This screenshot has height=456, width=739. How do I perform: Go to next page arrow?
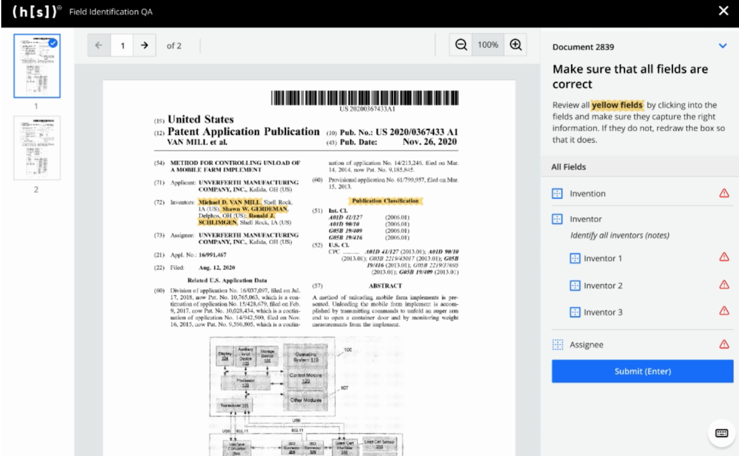pyautogui.click(x=144, y=45)
